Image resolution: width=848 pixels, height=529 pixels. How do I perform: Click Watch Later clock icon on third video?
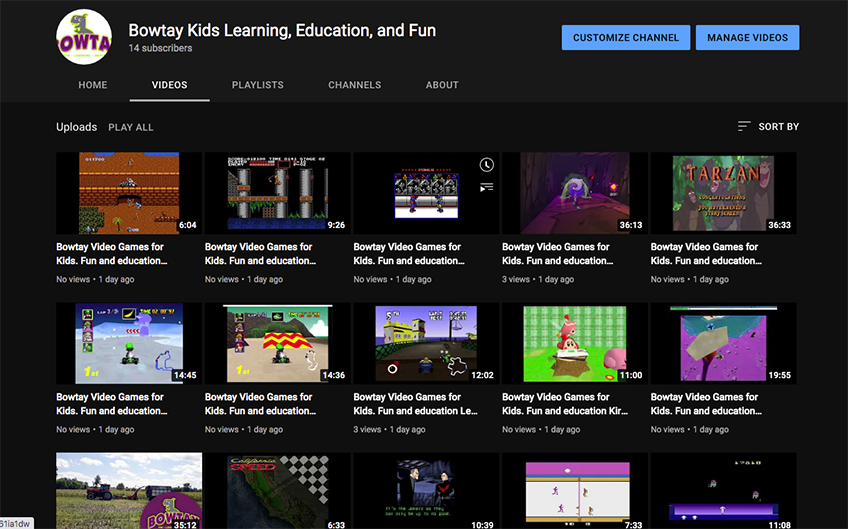click(x=486, y=165)
